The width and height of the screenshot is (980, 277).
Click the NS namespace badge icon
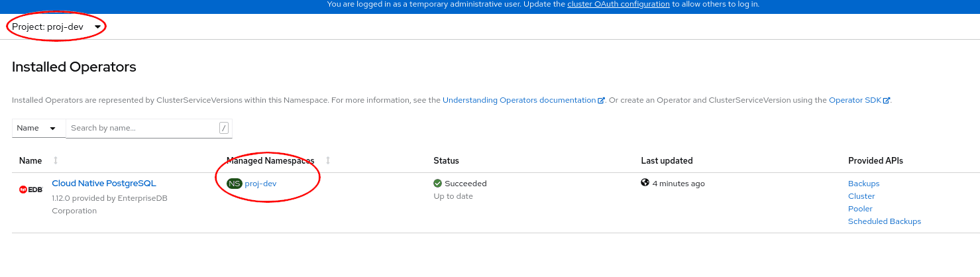(x=234, y=184)
